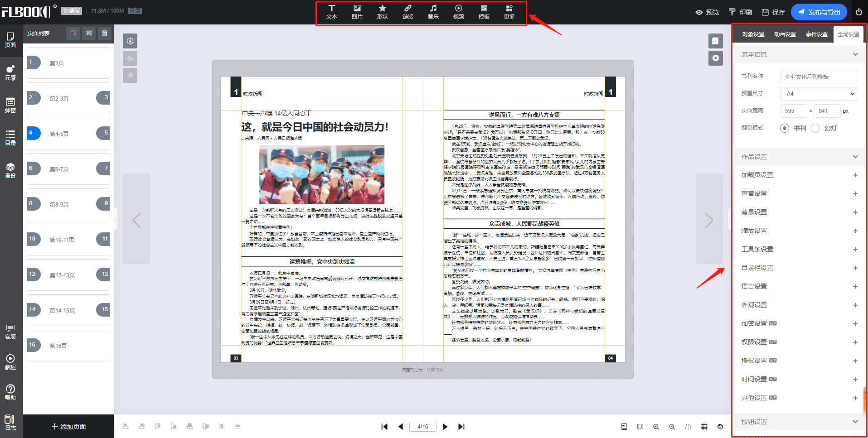Click the page height 841 field
The width and height of the screenshot is (868, 438).
828,111
